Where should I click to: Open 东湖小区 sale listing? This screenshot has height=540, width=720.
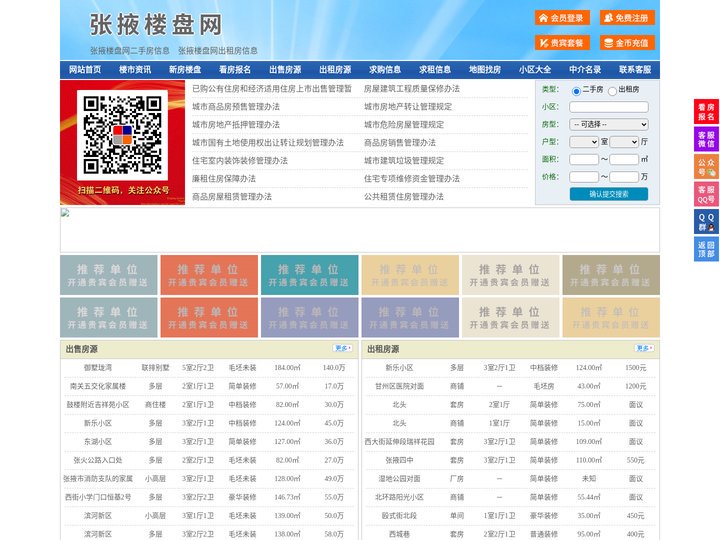(98, 442)
